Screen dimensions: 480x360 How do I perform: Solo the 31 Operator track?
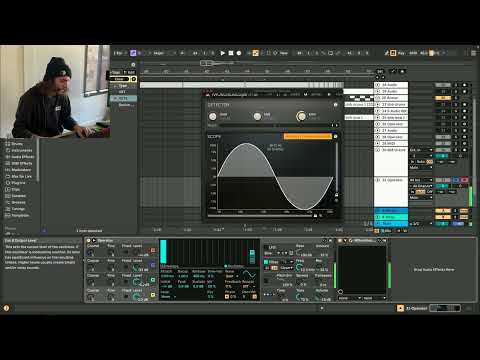pos(455,180)
